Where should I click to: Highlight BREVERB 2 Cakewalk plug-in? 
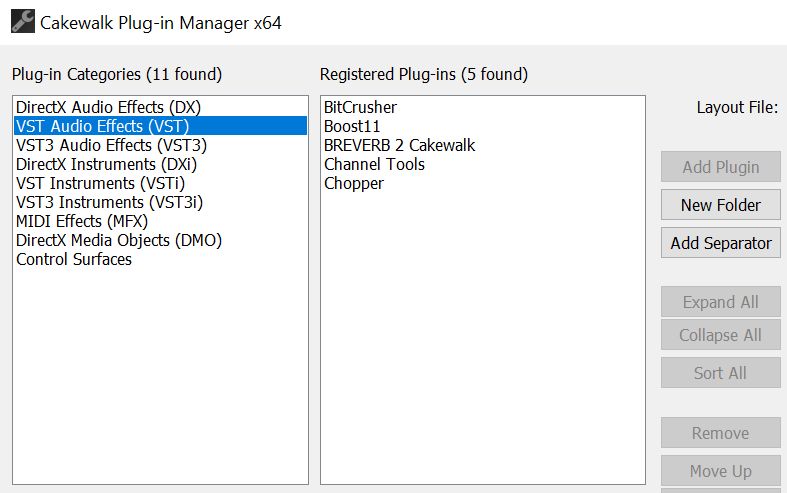[x=399, y=145]
